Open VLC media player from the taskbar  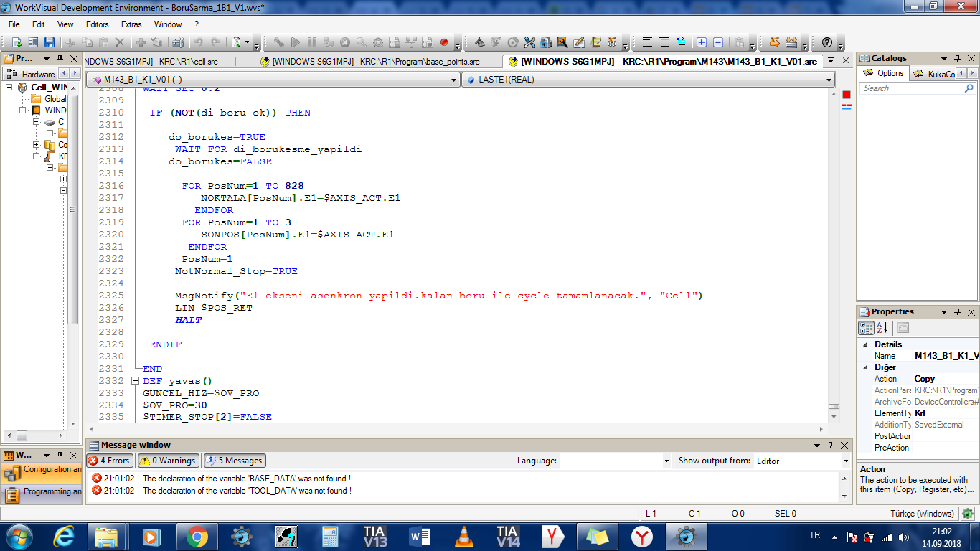(x=464, y=537)
